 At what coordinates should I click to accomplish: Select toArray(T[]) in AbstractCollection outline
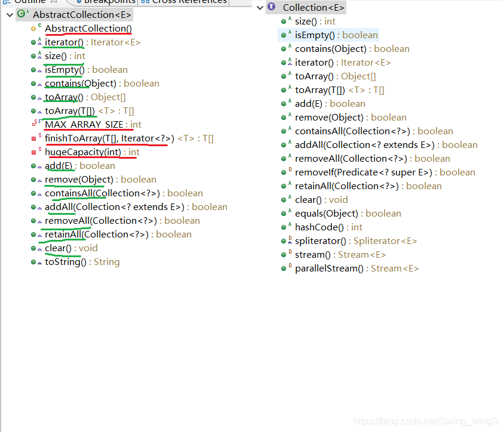90,111
